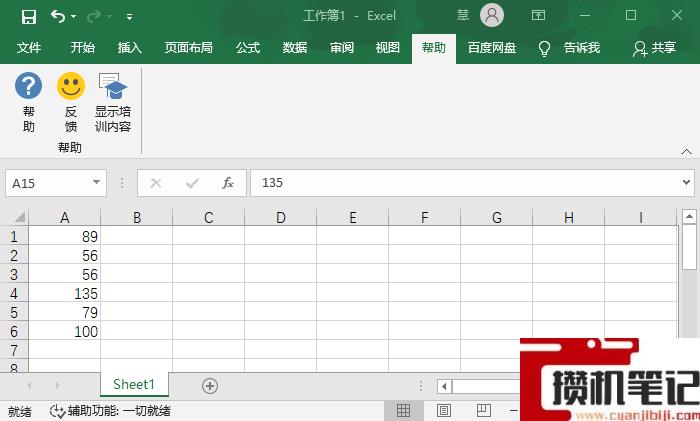Show training content (显示培训内容)
Screen dimensions: 700x421
click(x=113, y=103)
